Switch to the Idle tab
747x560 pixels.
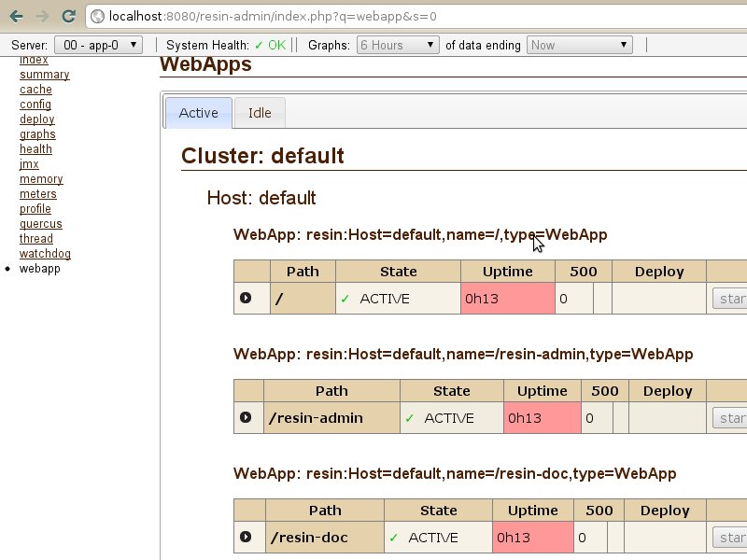click(260, 113)
